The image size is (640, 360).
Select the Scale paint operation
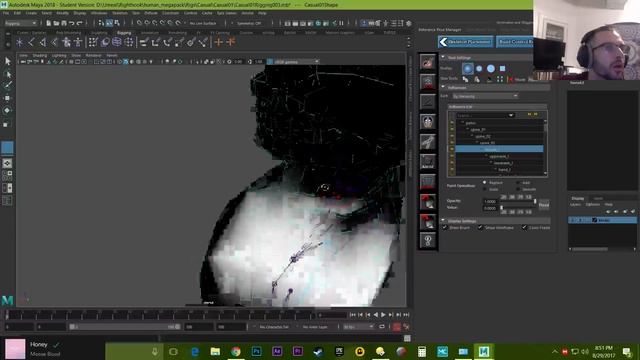pos(484,189)
